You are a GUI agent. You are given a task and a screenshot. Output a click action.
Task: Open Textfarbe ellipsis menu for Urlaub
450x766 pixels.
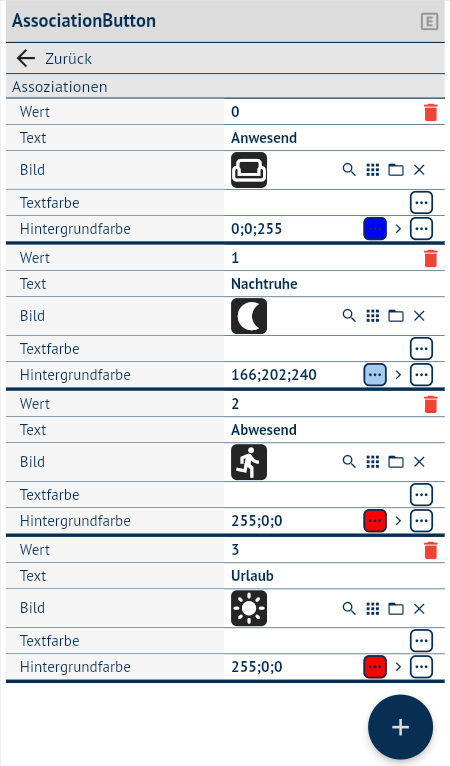coord(421,641)
